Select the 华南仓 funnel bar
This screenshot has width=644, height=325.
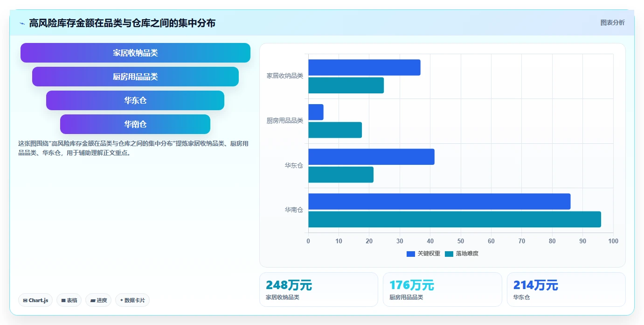click(135, 124)
